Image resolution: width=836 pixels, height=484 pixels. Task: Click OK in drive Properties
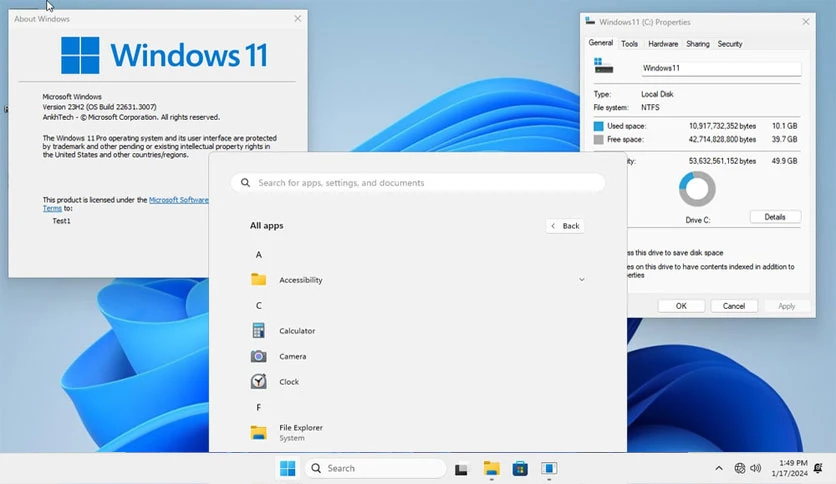pos(681,306)
